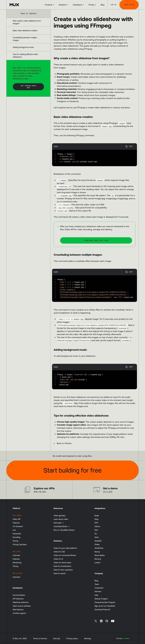Open Python integration link
145x644 pixels.
point(97,526)
